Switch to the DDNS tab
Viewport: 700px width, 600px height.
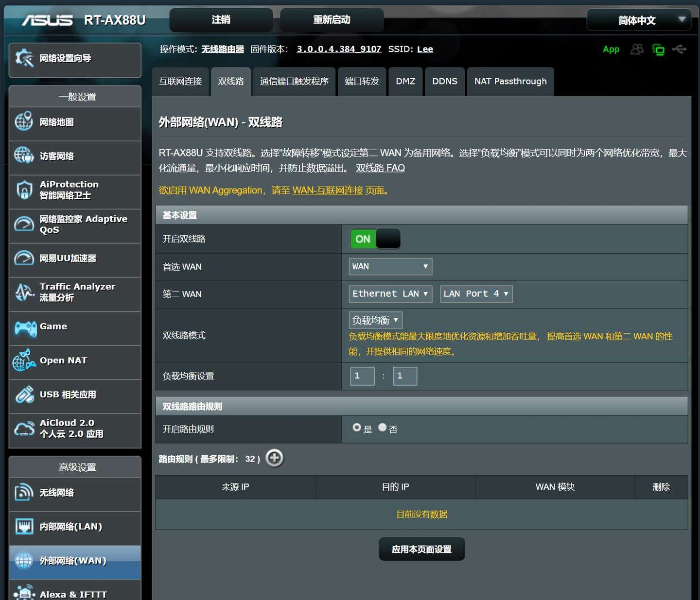pyautogui.click(x=445, y=81)
